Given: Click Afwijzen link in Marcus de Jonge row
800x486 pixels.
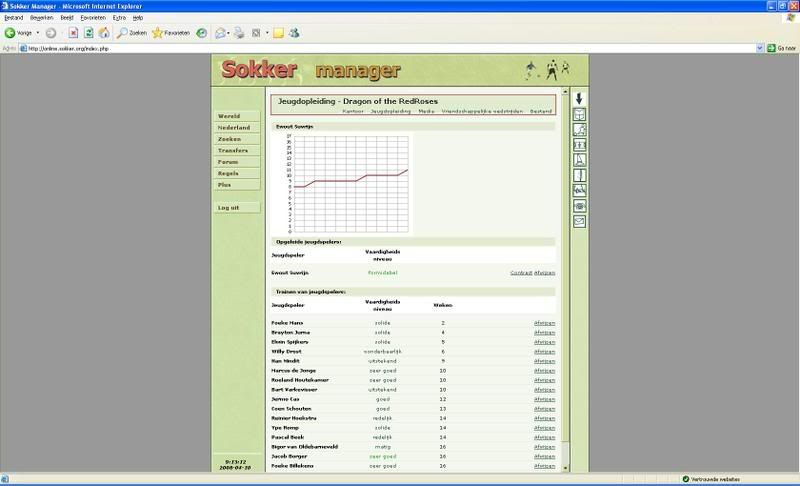Looking at the screenshot, I should pyautogui.click(x=544, y=371).
